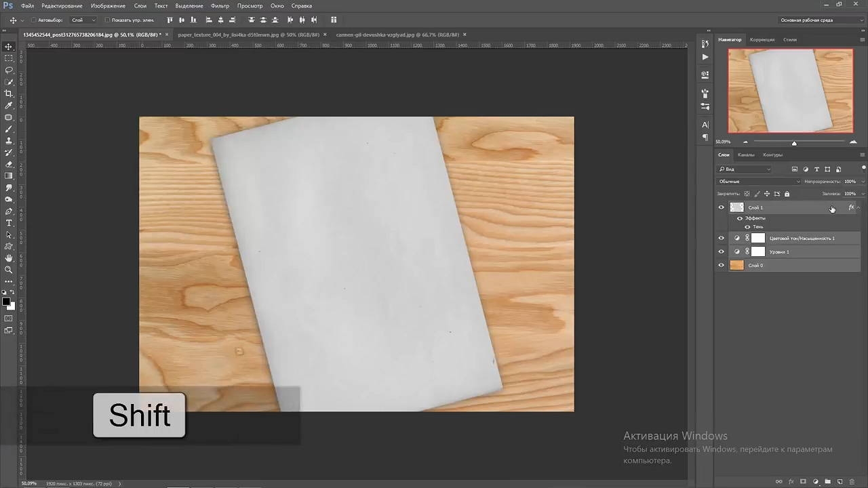Select the Rectangular Marquee tool
The image size is (868, 488).
(x=9, y=58)
